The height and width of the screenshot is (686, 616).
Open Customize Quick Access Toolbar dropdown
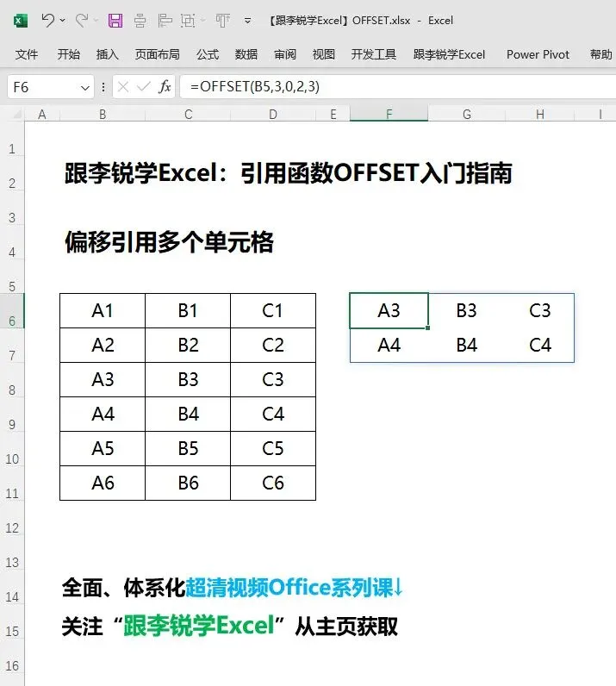pos(247,21)
